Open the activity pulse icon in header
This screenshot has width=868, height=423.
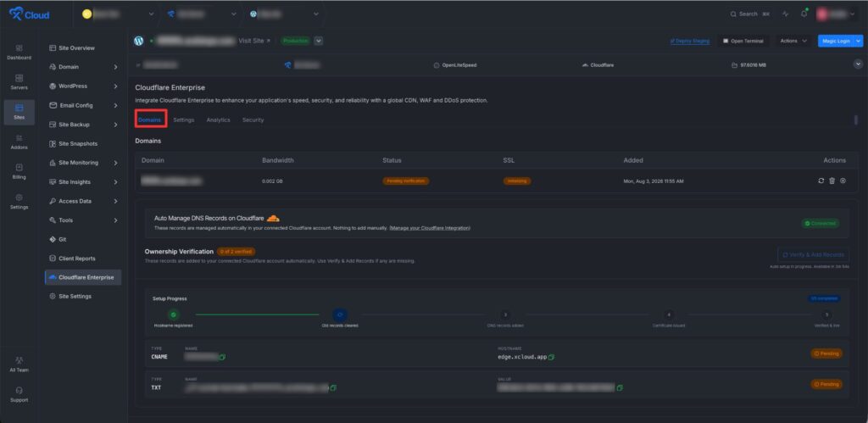[786, 14]
